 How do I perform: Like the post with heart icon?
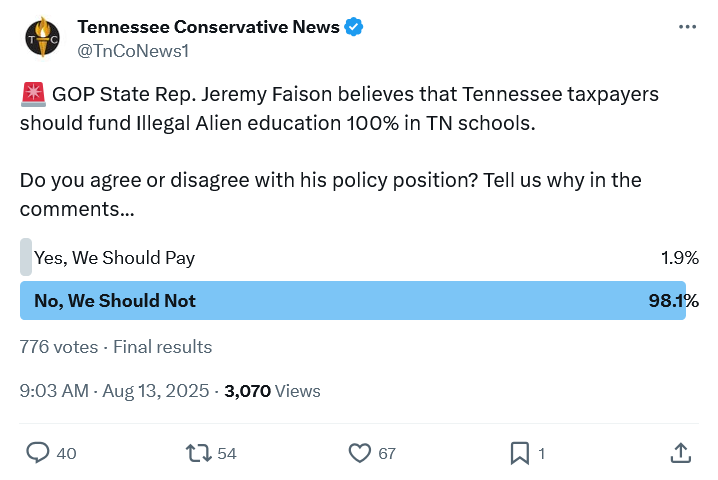click(360, 453)
